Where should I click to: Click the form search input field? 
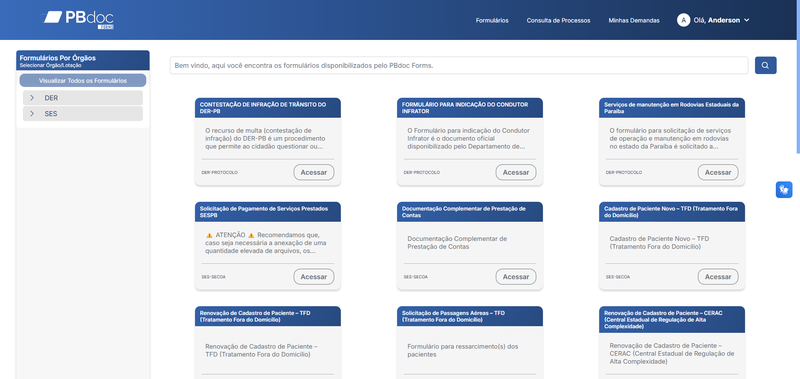pyautogui.click(x=459, y=65)
